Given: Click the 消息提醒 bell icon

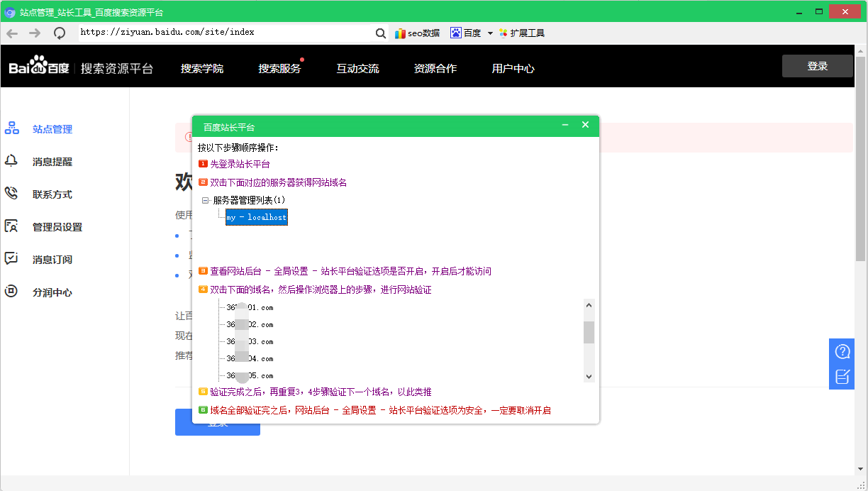Looking at the screenshot, I should 11,161.
